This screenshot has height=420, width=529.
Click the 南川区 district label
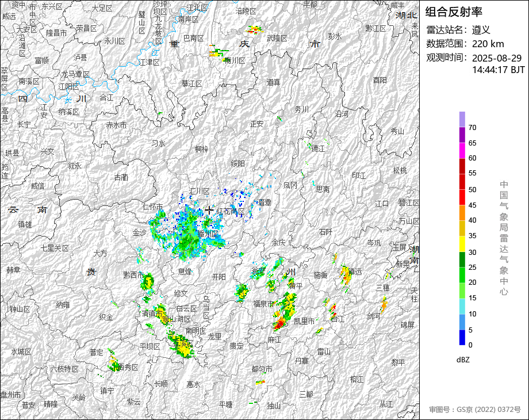tap(235, 60)
